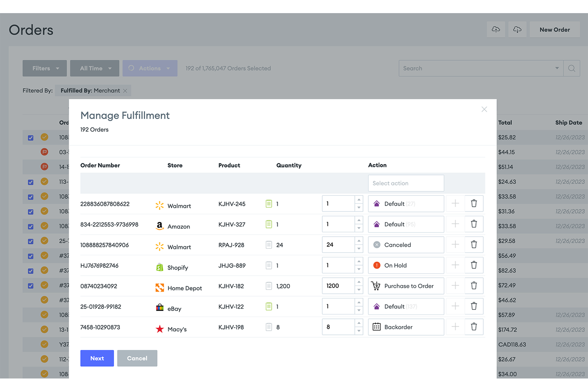Check the checkbox on the 03- order row
The image size is (588, 392).
pos(31,152)
